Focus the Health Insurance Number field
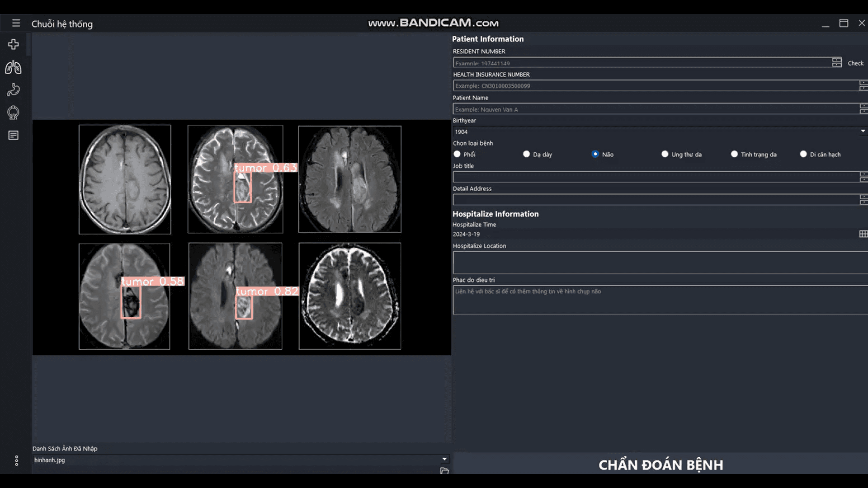The width and height of the screenshot is (868, 488). point(656,85)
